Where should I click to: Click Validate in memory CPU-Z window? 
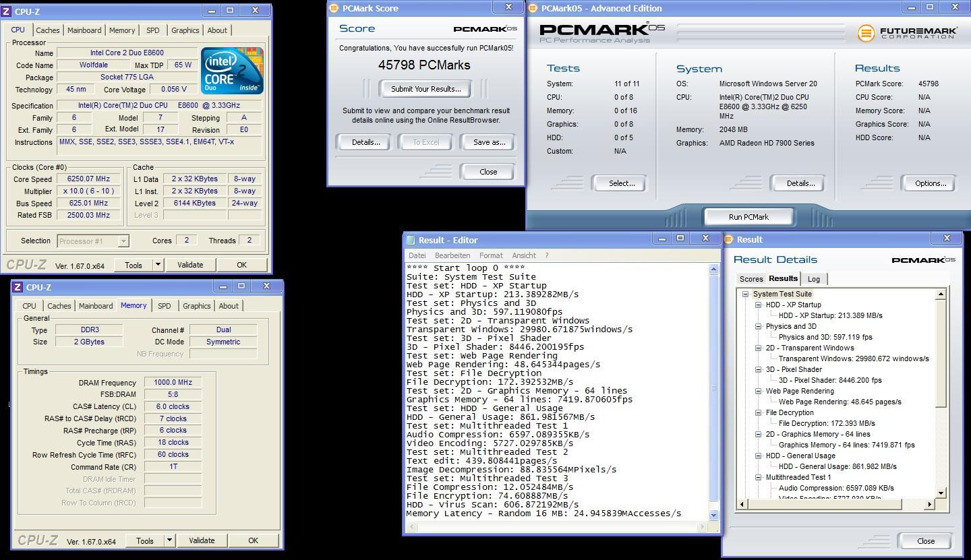coord(202,540)
